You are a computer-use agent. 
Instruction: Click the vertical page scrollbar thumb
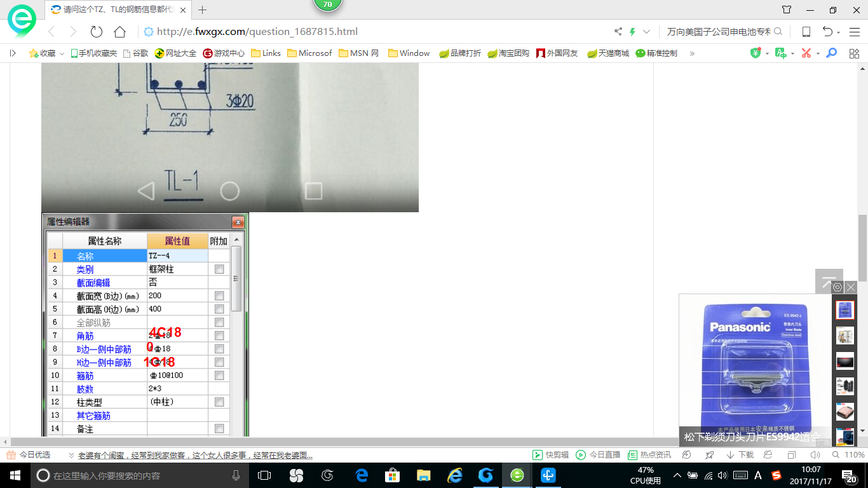pos(862,248)
